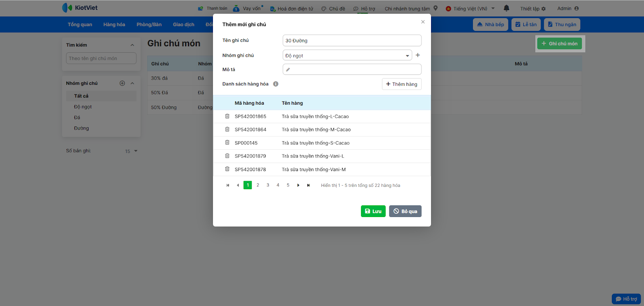The height and width of the screenshot is (306, 644).
Task: Click the green Ghi chú món button
Action: point(559,43)
